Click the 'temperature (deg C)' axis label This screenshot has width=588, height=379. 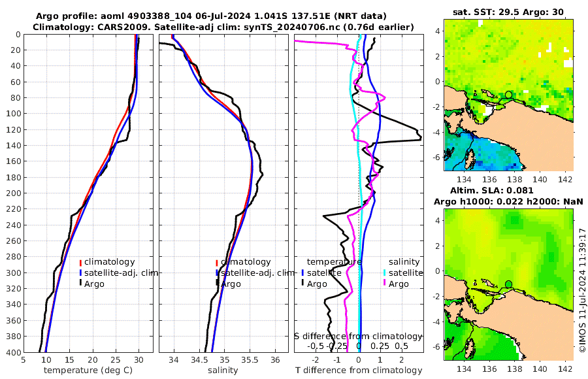pyautogui.click(x=88, y=371)
